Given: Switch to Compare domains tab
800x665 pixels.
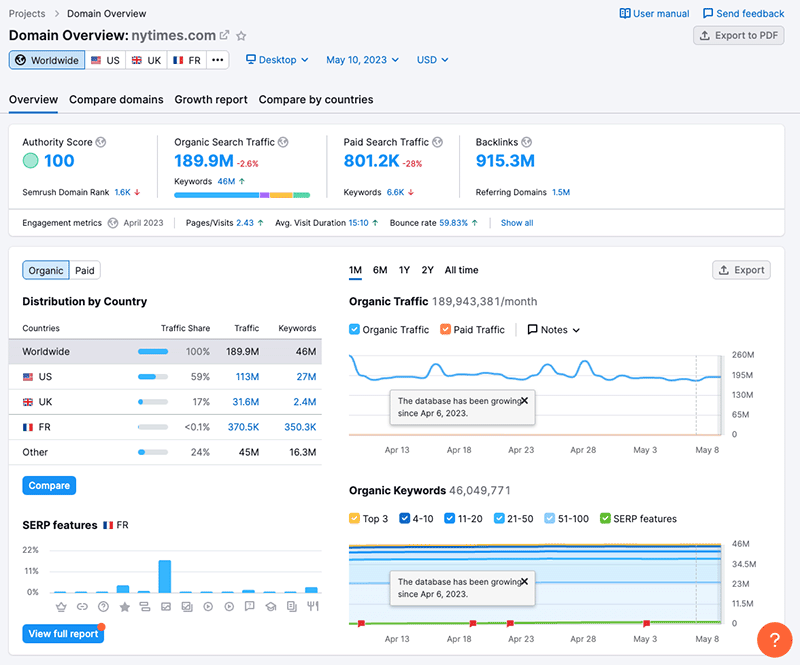Looking at the screenshot, I should click(x=116, y=100).
